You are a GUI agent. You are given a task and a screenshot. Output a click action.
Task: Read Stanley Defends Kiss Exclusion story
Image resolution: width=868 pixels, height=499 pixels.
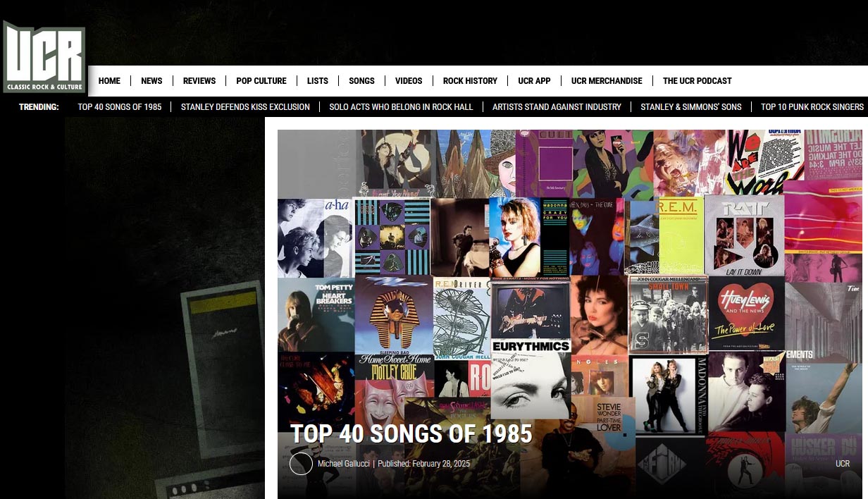(245, 107)
